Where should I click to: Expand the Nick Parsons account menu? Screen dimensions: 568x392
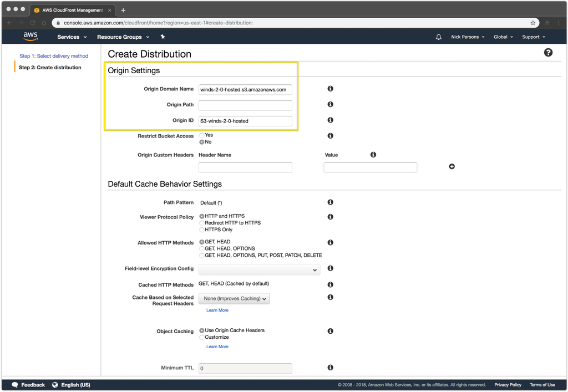[468, 37]
